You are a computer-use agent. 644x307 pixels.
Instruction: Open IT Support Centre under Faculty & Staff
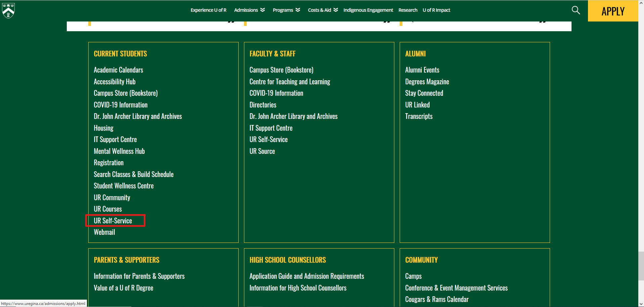pos(271,128)
